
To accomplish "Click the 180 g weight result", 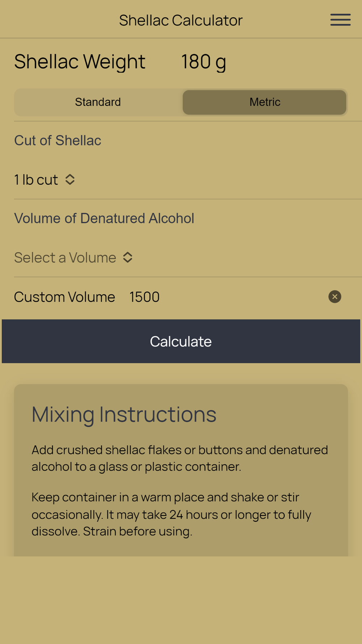I will coord(203,62).
